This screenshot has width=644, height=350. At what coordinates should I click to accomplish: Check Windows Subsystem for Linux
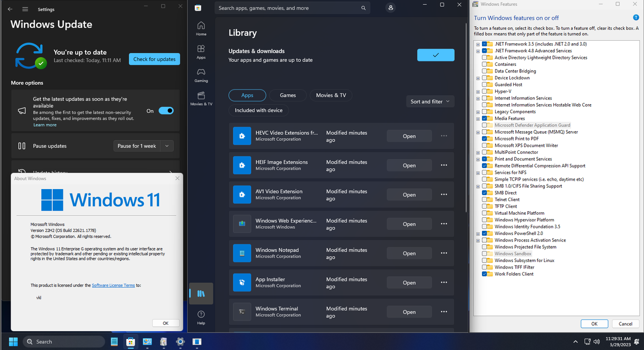tap(485, 260)
